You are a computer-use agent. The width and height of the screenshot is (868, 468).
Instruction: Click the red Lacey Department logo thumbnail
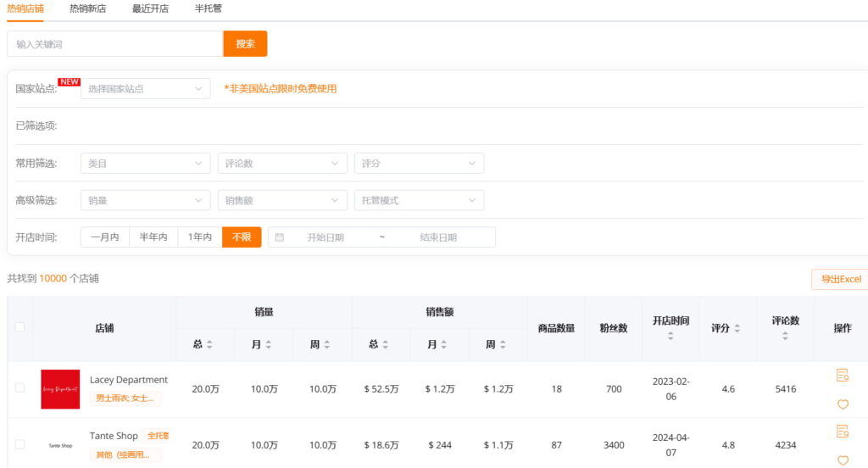click(60, 389)
